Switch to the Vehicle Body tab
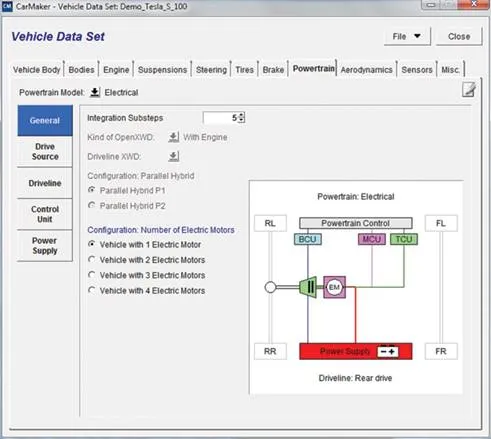Image resolution: width=491 pixels, height=439 pixels. pyautogui.click(x=37, y=70)
